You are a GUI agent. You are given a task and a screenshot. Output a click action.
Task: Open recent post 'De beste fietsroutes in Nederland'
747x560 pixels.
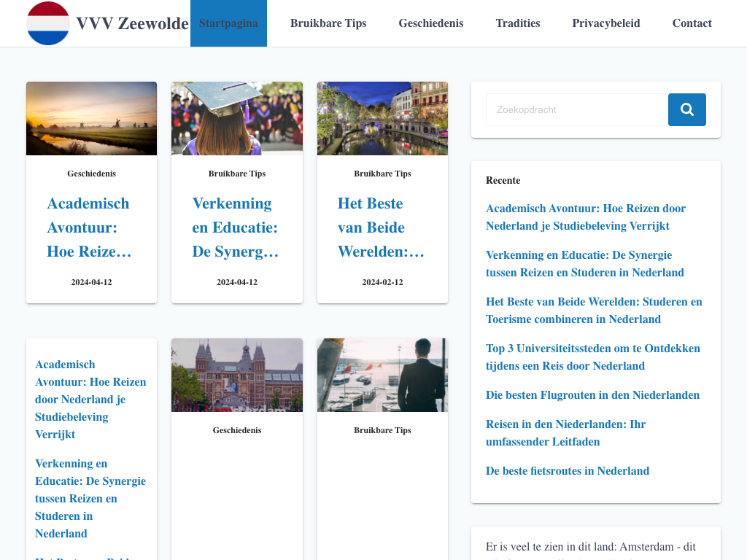coord(567,471)
